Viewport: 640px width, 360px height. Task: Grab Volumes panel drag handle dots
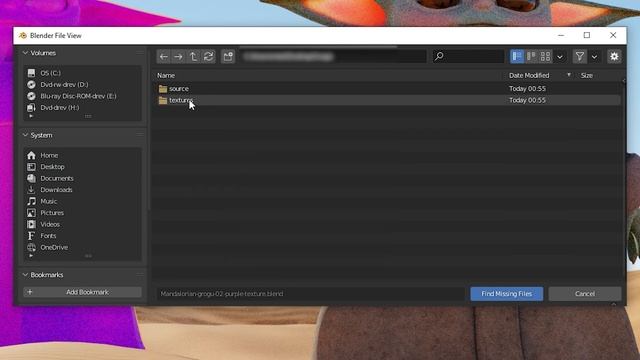140,53
